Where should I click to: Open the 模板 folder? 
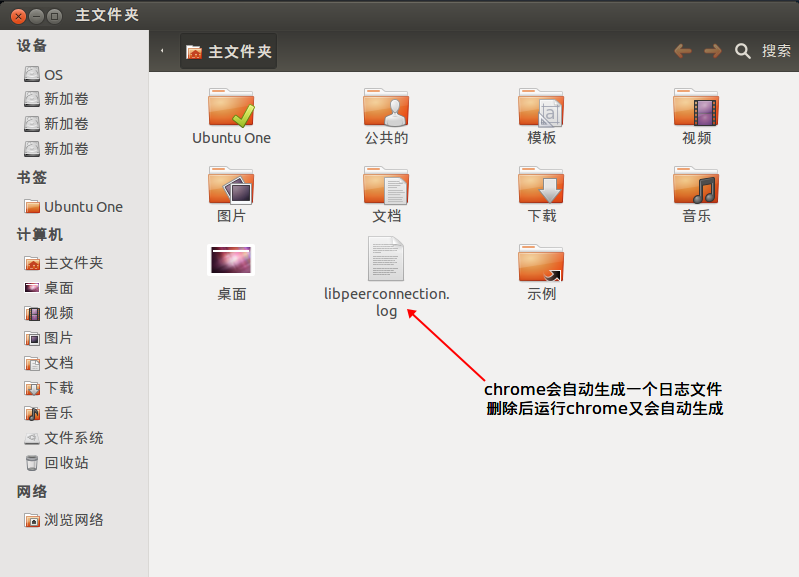541,108
